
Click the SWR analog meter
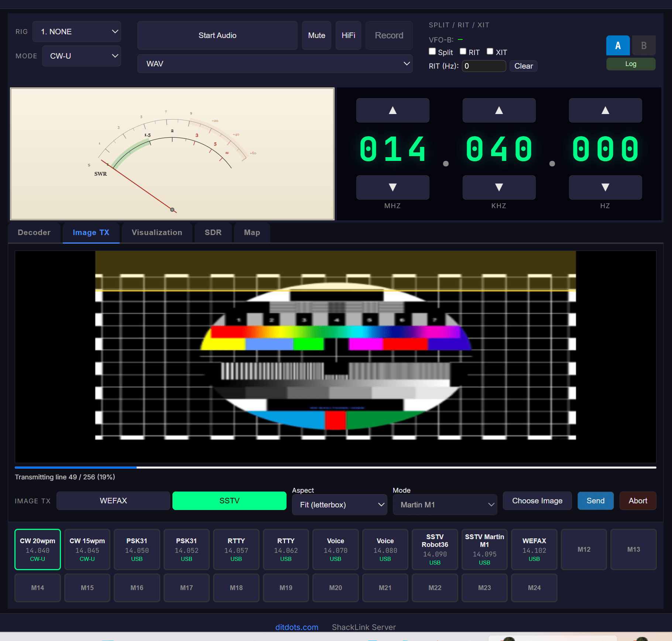[172, 154]
